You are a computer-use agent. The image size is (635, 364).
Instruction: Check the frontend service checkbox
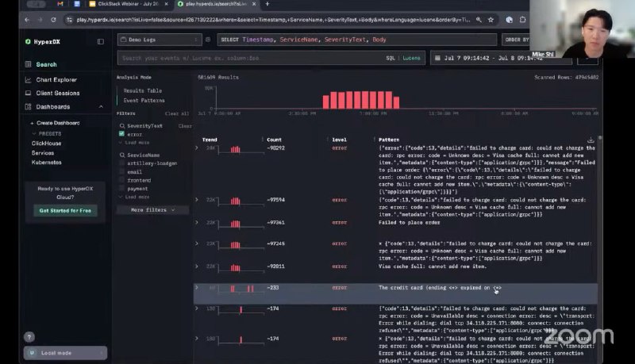[121, 180]
